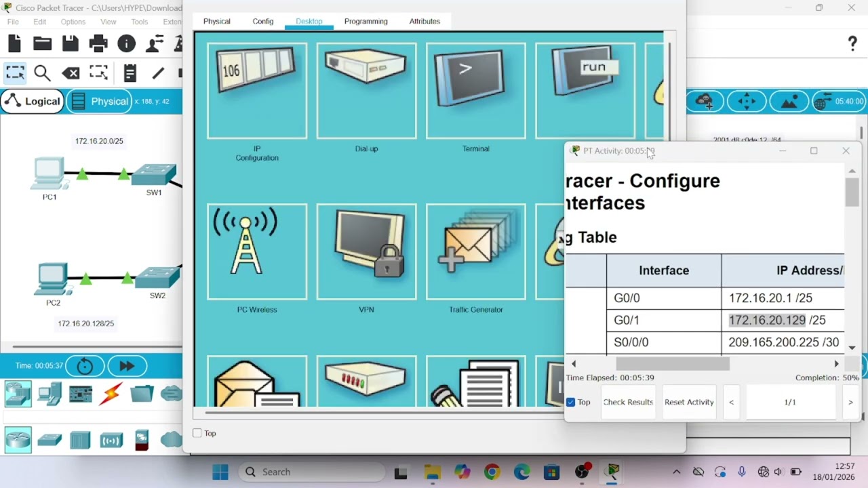Screen dimensions: 868x488
Task: Go to previous activity page
Action: (x=731, y=402)
